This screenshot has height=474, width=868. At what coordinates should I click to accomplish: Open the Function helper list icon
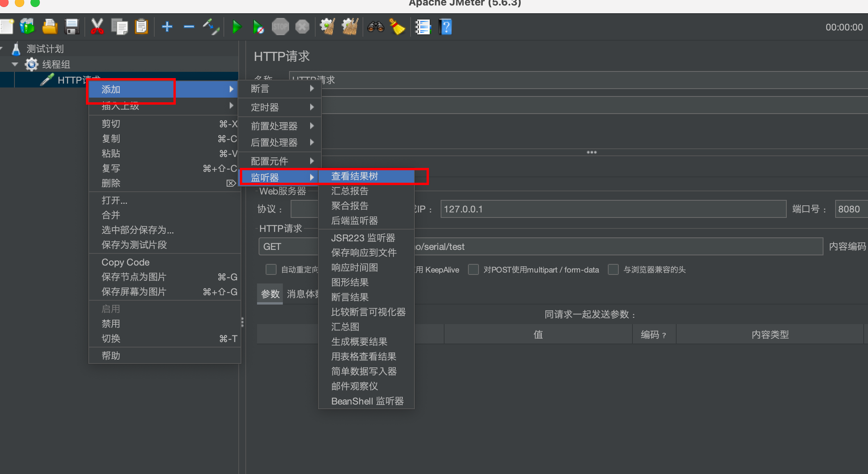pyautogui.click(x=423, y=27)
